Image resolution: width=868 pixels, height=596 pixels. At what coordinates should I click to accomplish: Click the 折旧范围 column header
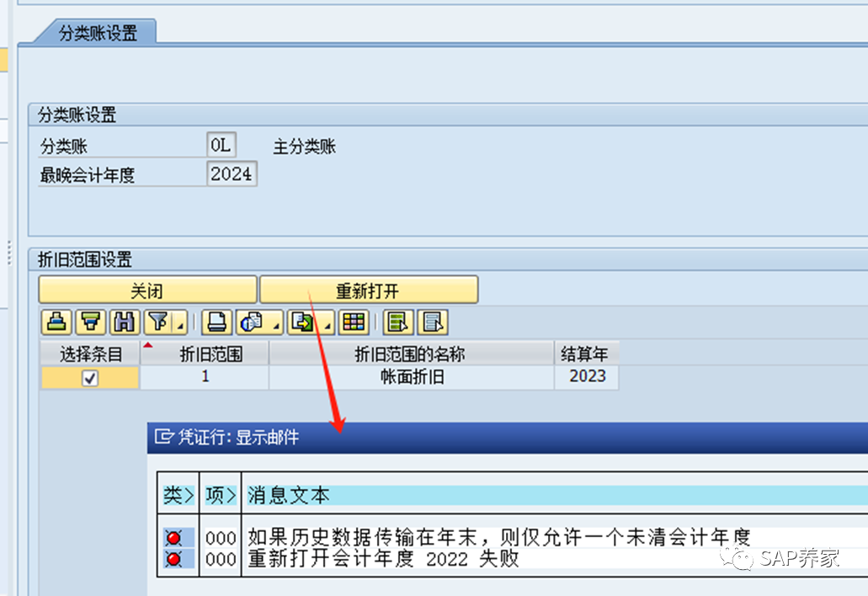(205, 354)
